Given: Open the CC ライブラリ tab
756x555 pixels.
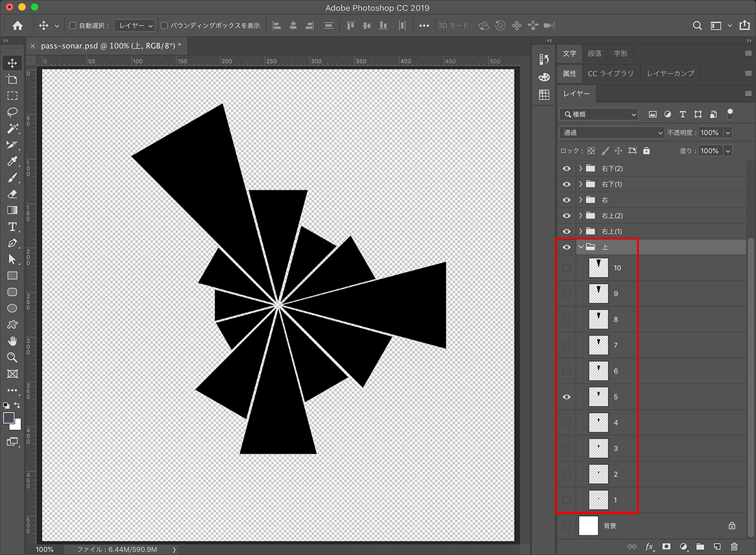Looking at the screenshot, I should pyautogui.click(x=610, y=74).
